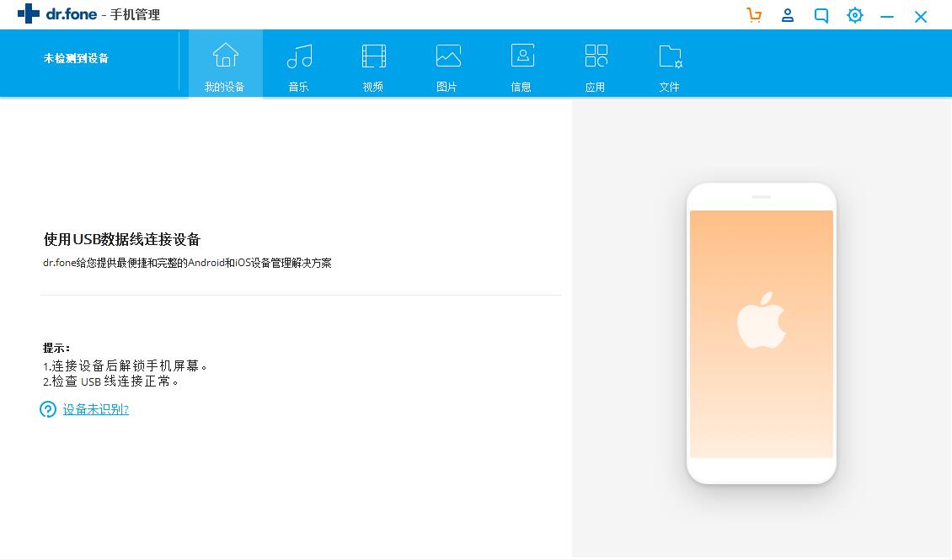This screenshot has width=952, height=560.
Task: Click the 使用USB数据线连接设备 heading
Action: coord(122,239)
